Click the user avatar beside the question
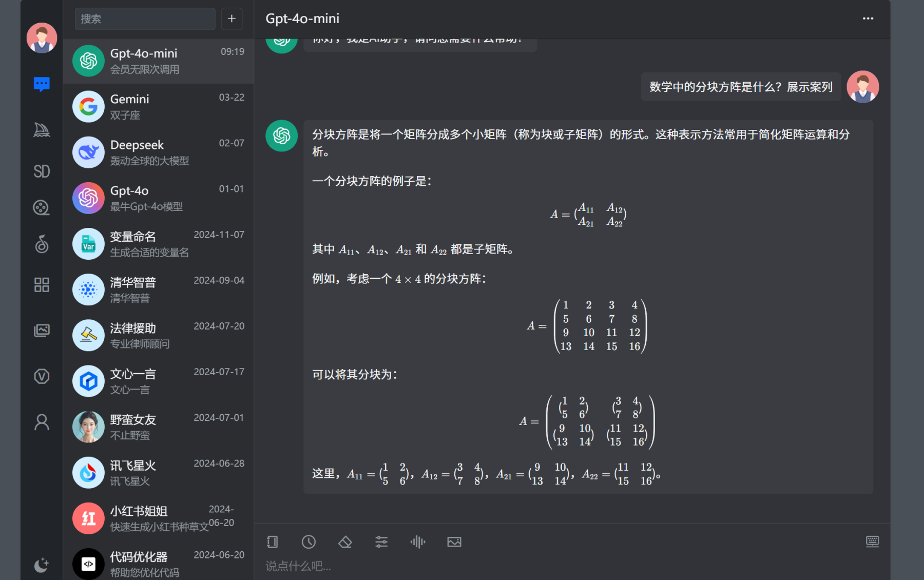Screen dimensions: 924x580 862,86
